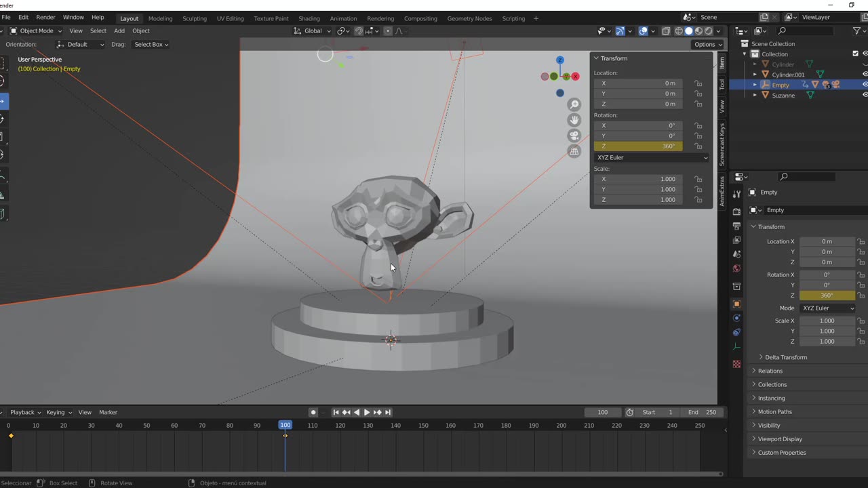The width and height of the screenshot is (868, 488).
Task: Open the timeline Keying menu
Action: tap(58, 412)
